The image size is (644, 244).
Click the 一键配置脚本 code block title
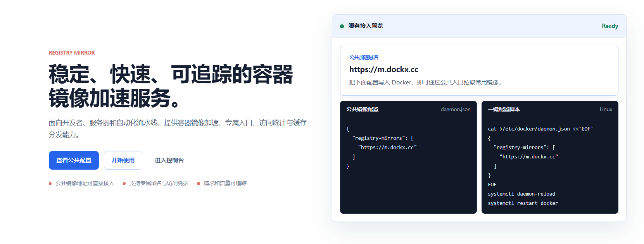tap(504, 109)
